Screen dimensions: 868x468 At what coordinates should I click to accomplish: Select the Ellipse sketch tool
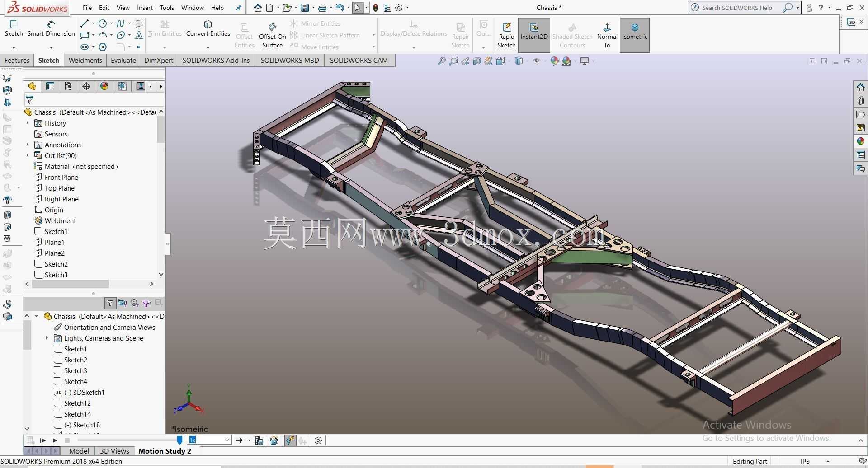pyautogui.click(x=121, y=35)
